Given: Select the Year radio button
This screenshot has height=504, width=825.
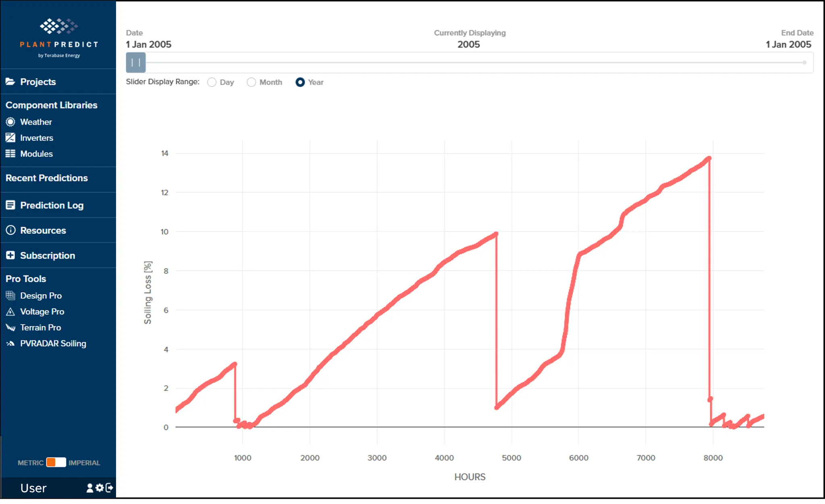Looking at the screenshot, I should point(300,82).
